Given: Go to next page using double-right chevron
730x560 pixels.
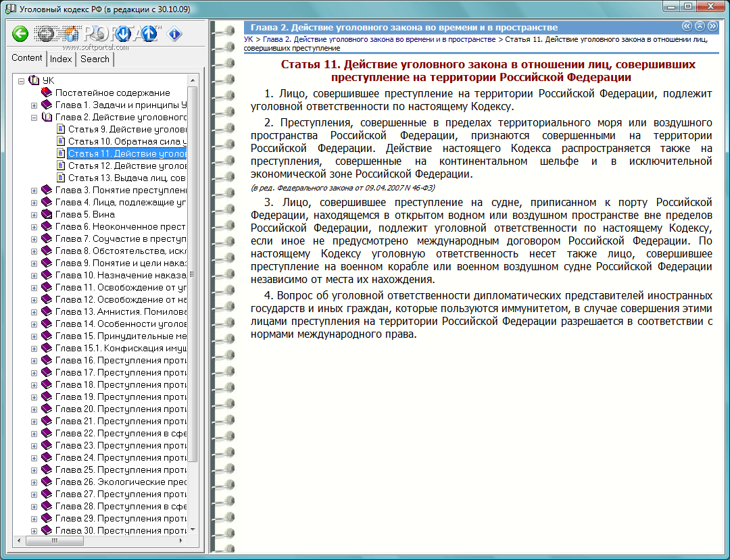Looking at the screenshot, I should coord(712,26).
